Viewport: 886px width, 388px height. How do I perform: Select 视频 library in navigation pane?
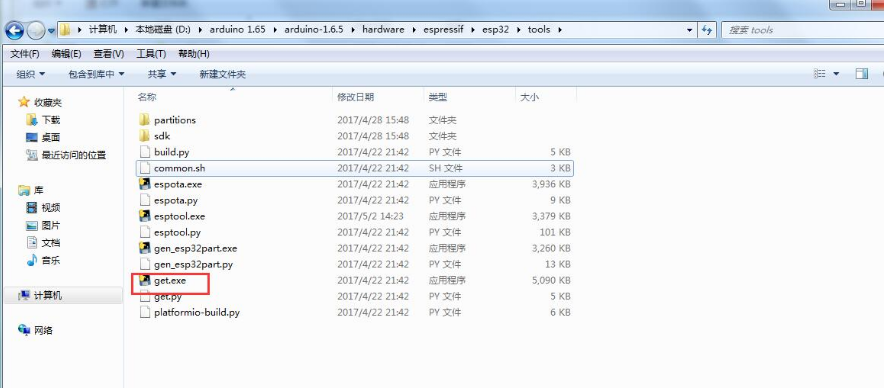point(51,208)
